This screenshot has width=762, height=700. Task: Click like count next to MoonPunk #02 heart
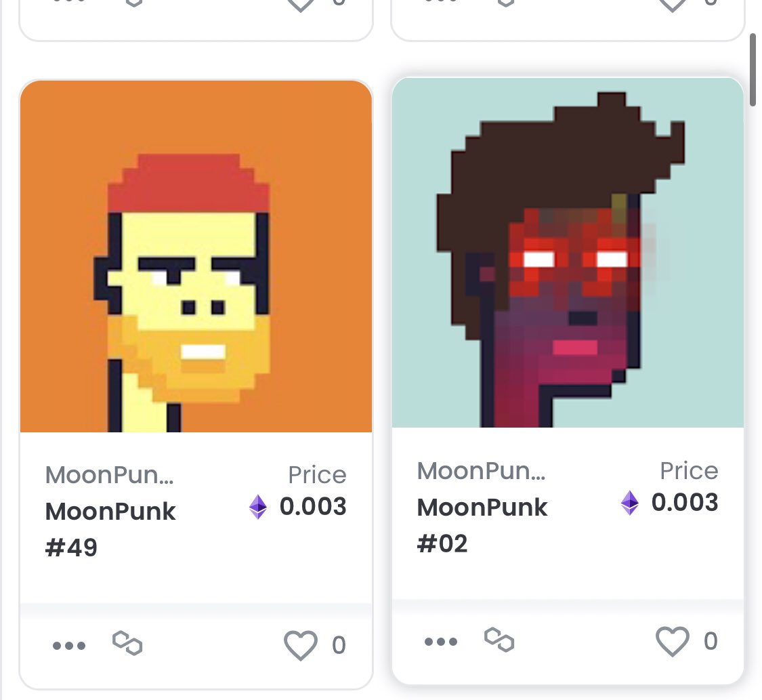(x=711, y=642)
